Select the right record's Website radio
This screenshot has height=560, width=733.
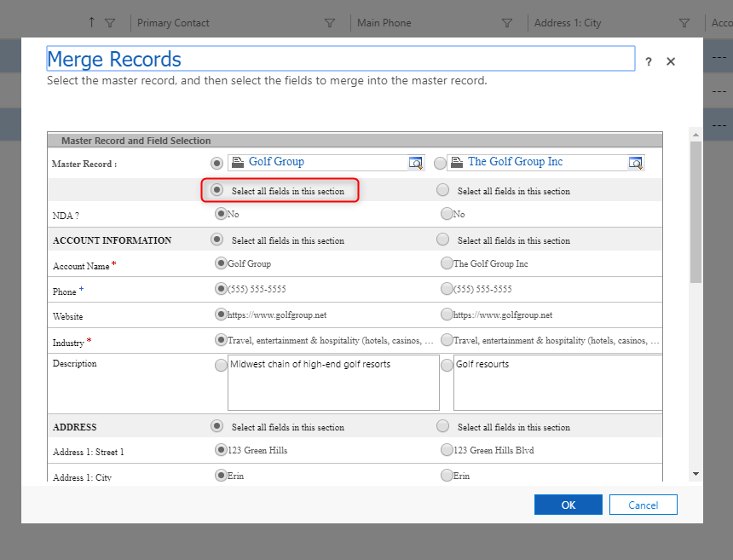click(447, 315)
